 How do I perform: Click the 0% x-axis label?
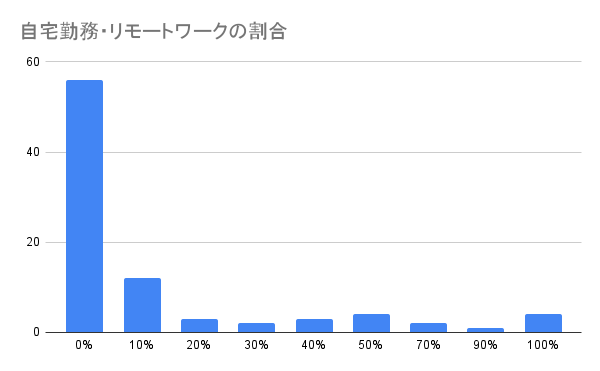[x=84, y=345]
